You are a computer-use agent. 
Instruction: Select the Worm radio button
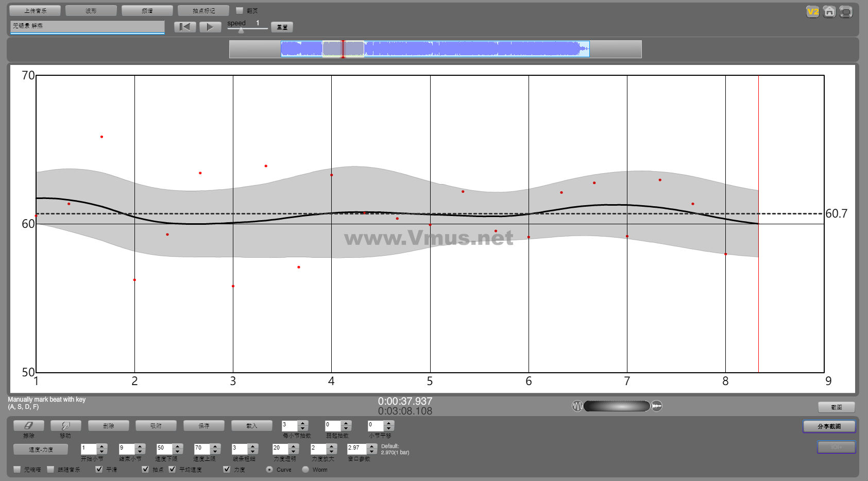[305, 469]
